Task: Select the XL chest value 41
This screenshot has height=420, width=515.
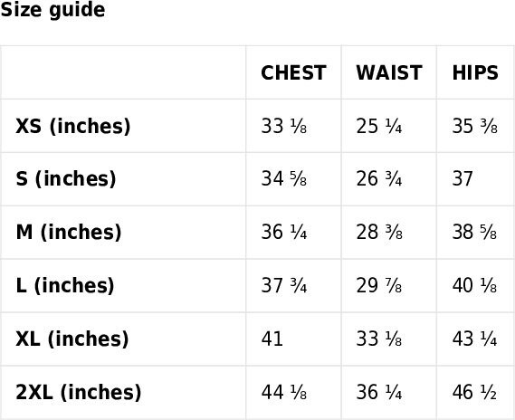Action: [272, 339]
